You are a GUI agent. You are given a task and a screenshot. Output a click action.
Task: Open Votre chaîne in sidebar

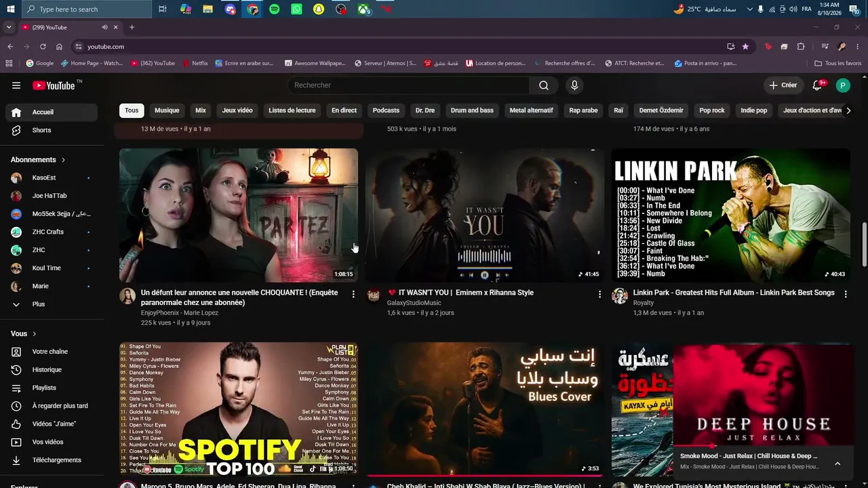point(52,352)
